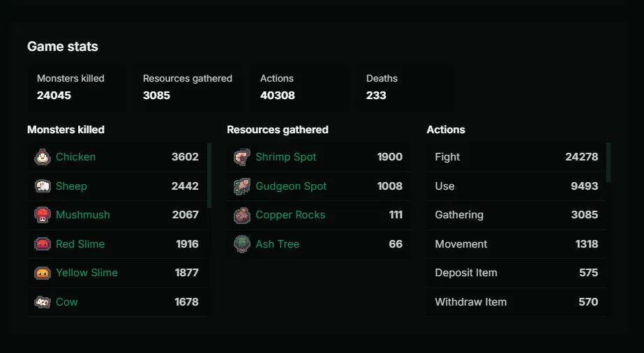Image resolution: width=644 pixels, height=353 pixels.
Task: Click the Ash Tree icon
Action: coord(242,243)
